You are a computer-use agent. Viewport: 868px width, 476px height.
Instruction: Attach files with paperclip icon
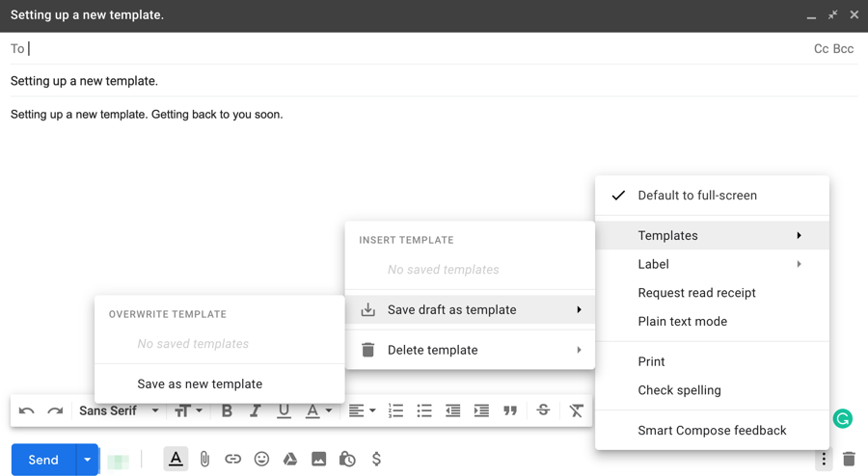(x=204, y=459)
